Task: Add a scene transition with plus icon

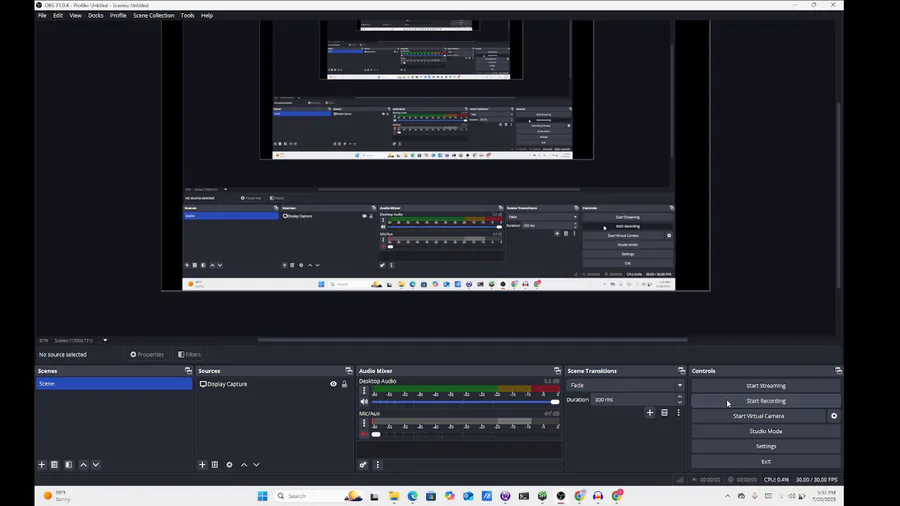Action: click(650, 412)
